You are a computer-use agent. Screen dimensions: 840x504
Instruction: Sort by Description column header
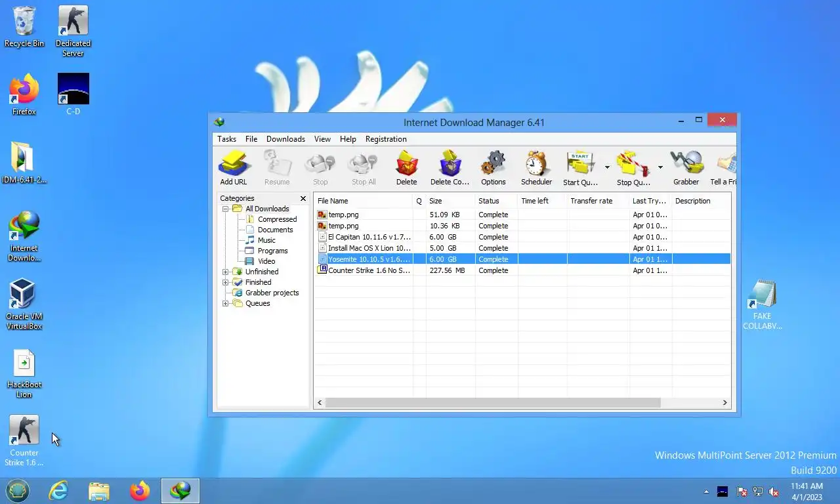coord(701,201)
